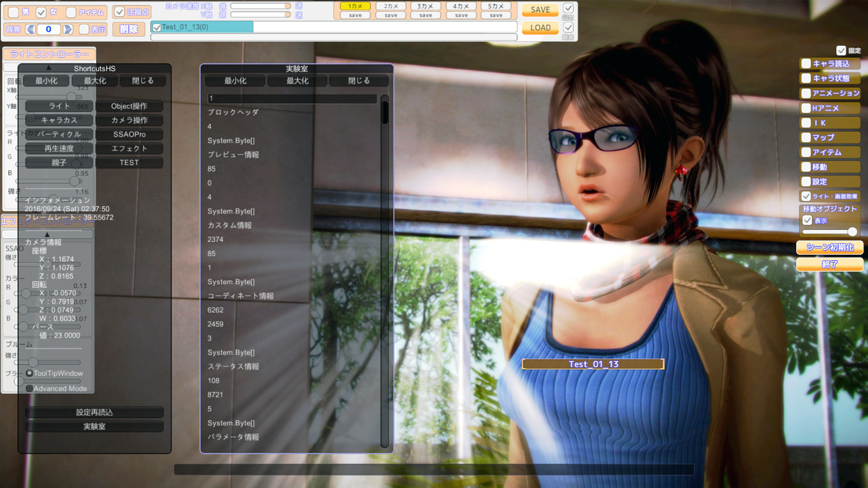Open the 再生速度 shortcut

tap(59, 148)
